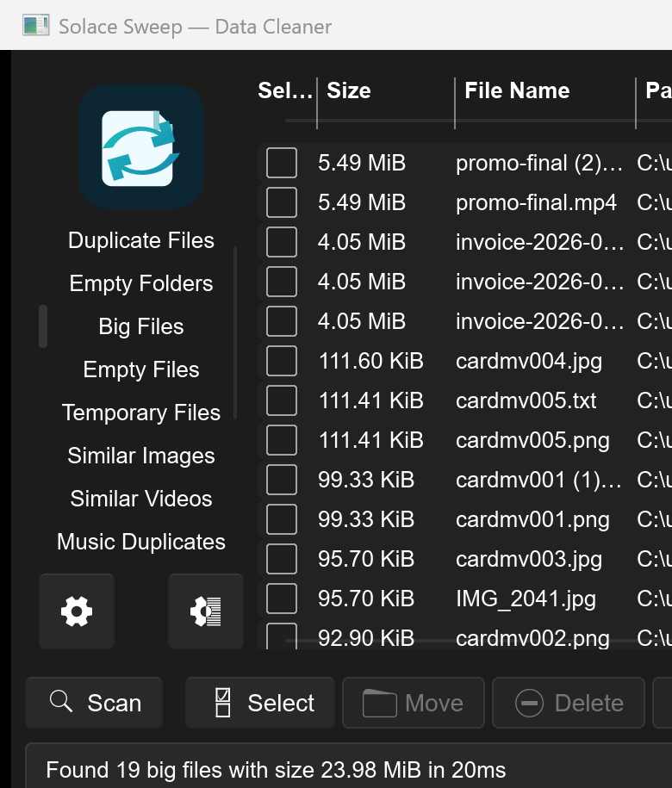Check the box for promo-final (2) row
672x788 pixels.
tap(282, 163)
